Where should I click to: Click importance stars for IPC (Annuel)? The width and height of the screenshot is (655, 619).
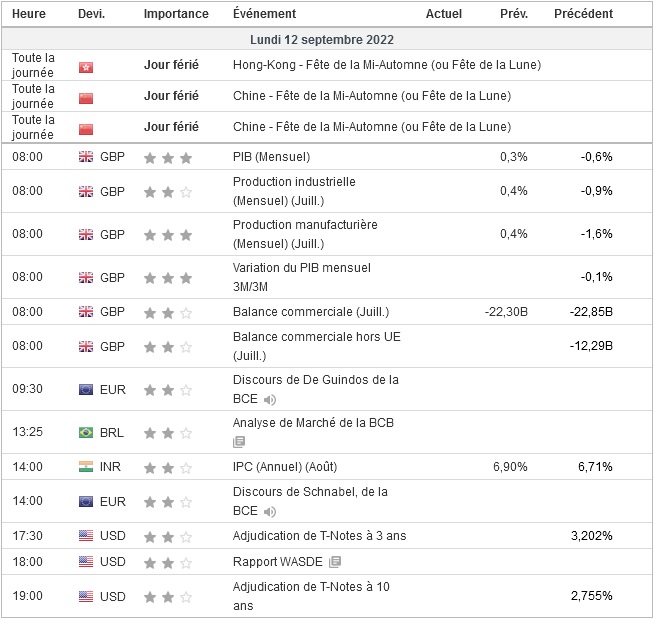click(x=168, y=467)
